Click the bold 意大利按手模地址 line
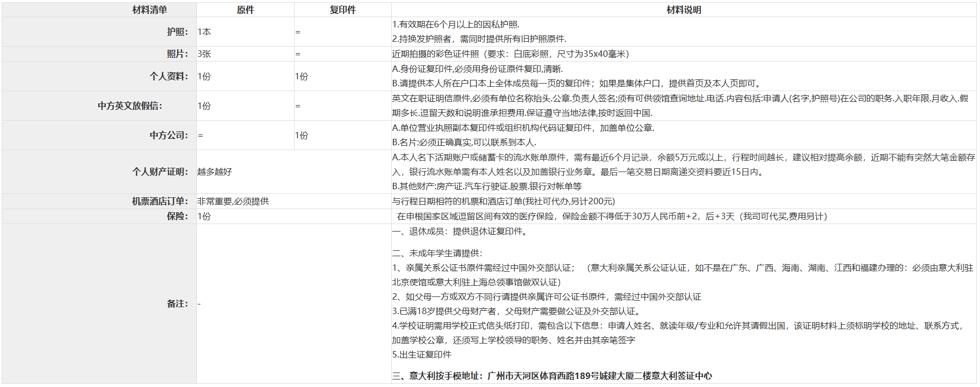The width and height of the screenshot is (980, 387). (x=552, y=376)
